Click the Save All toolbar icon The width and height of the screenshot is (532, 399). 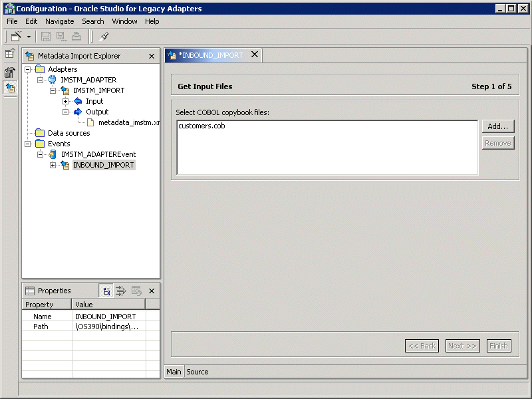coord(61,37)
